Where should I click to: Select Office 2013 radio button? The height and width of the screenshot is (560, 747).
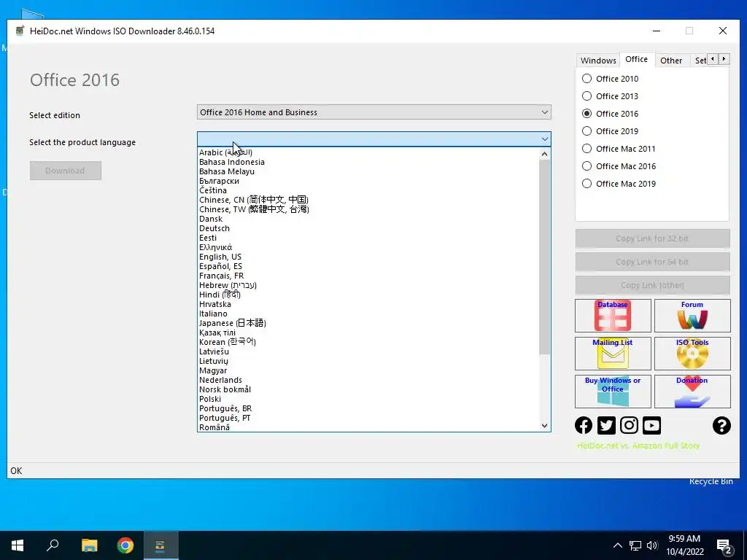pos(587,96)
